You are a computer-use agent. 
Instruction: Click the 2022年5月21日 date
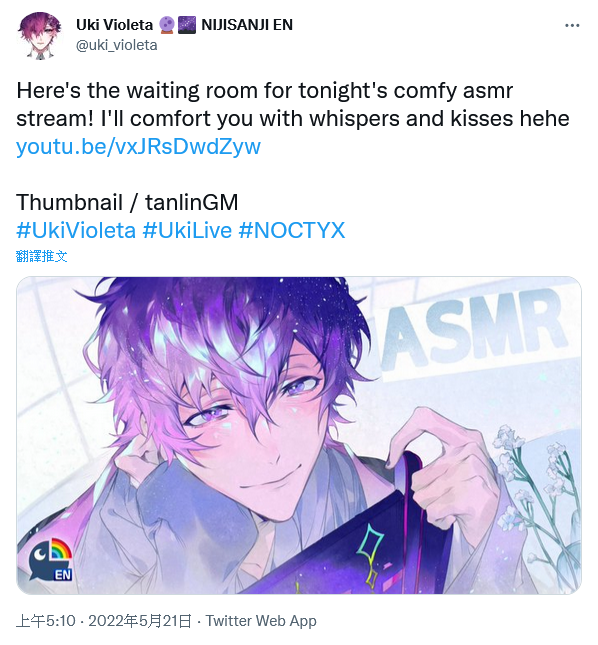tap(140, 621)
